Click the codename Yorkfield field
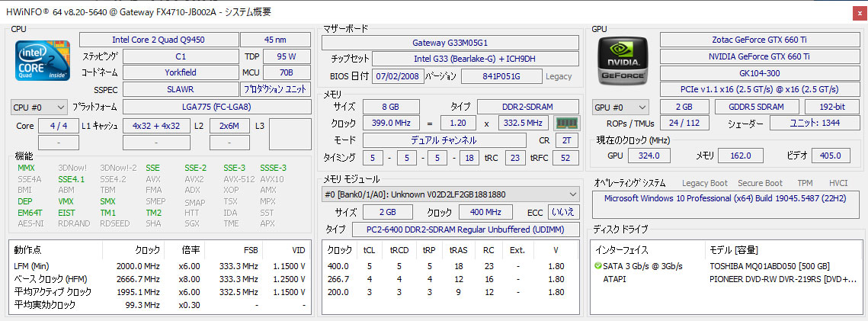This screenshot has height=321, width=868. coord(181,72)
